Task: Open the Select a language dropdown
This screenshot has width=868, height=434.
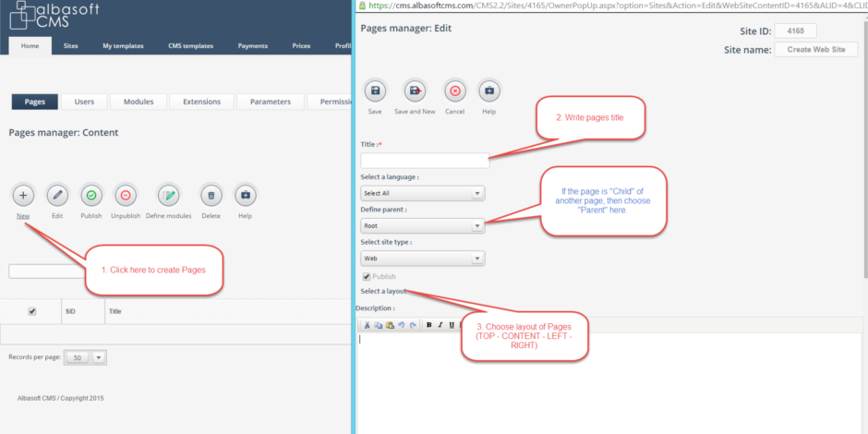Action: [423, 193]
